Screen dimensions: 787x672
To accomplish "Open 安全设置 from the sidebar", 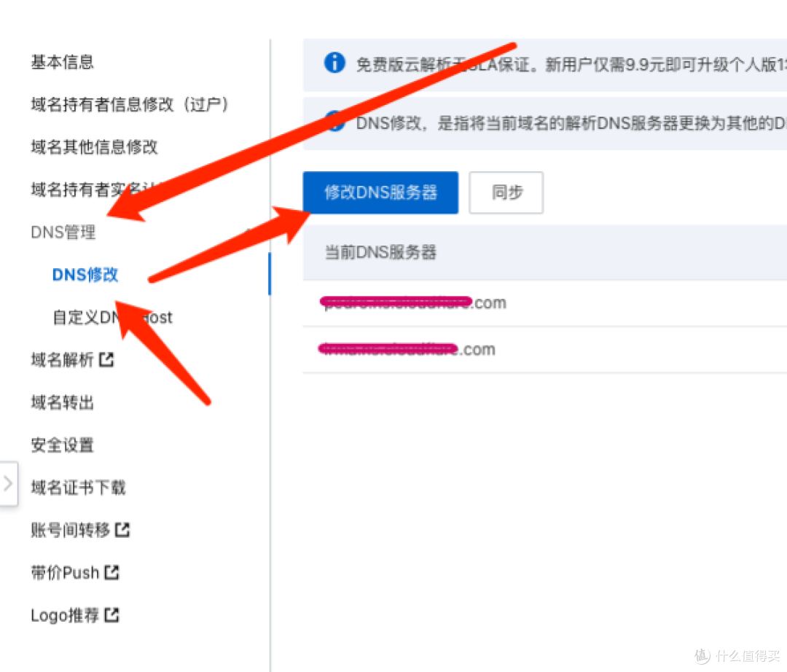I will click(x=62, y=444).
